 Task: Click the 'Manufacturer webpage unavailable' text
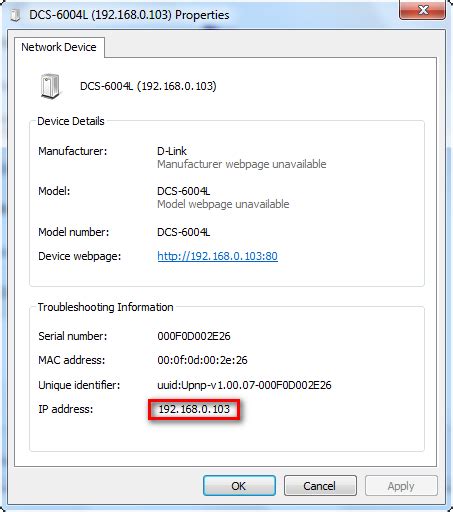242,164
